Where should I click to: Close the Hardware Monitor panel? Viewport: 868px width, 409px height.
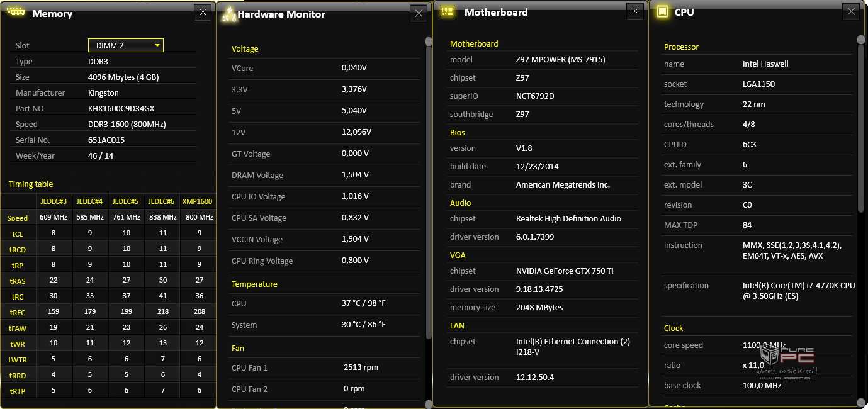419,14
